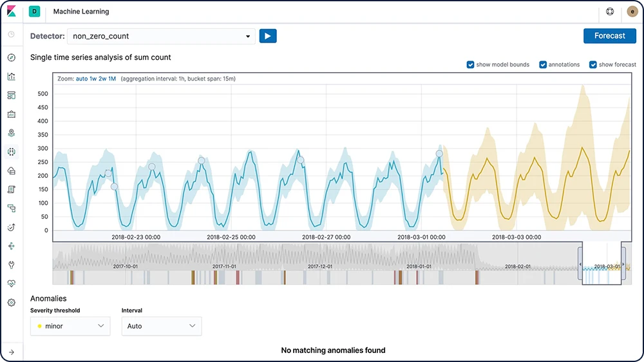Go to Dashboard in the sidebar

click(x=11, y=95)
